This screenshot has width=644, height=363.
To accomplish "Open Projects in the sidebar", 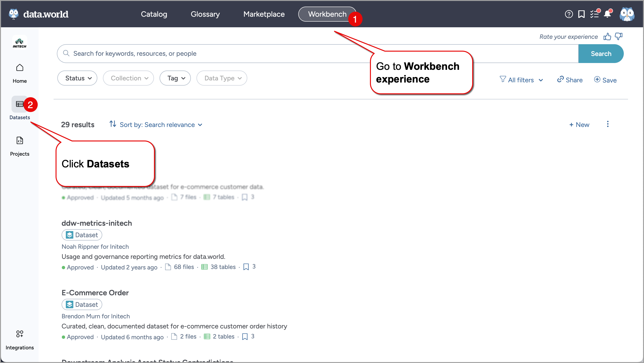I will (x=20, y=146).
